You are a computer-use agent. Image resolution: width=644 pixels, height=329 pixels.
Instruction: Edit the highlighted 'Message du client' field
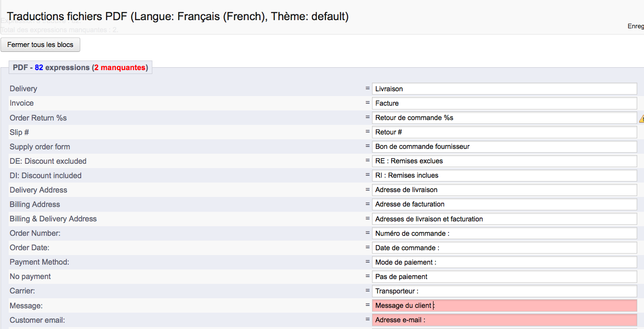pos(504,305)
